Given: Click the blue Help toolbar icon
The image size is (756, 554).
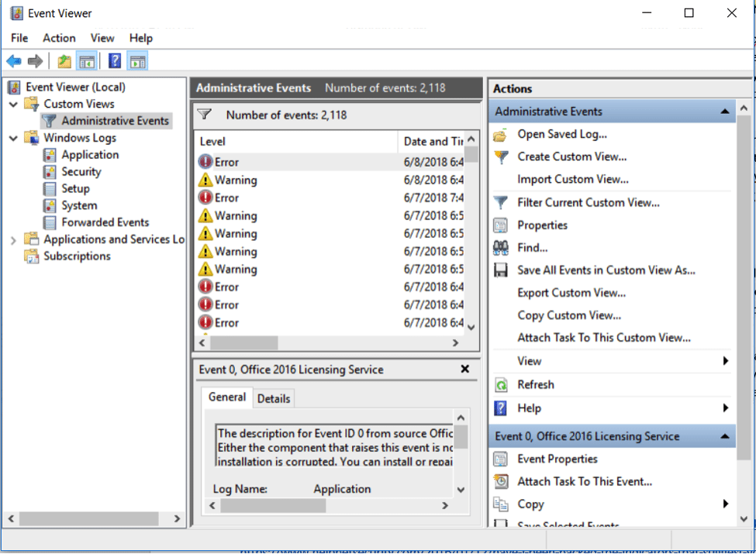Looking at the screenshot, I should click(115, 61).
